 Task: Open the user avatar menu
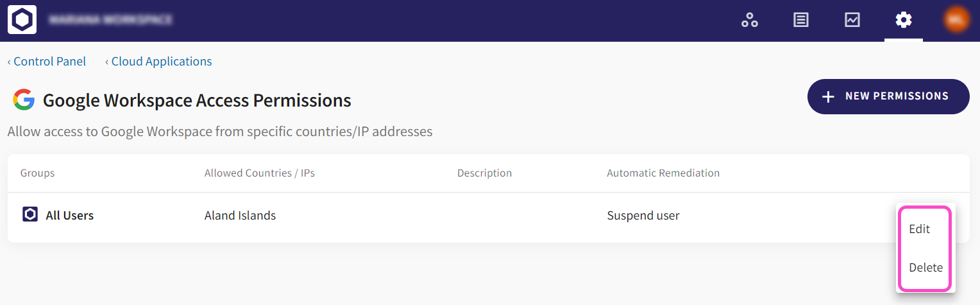tap(956, 20)
